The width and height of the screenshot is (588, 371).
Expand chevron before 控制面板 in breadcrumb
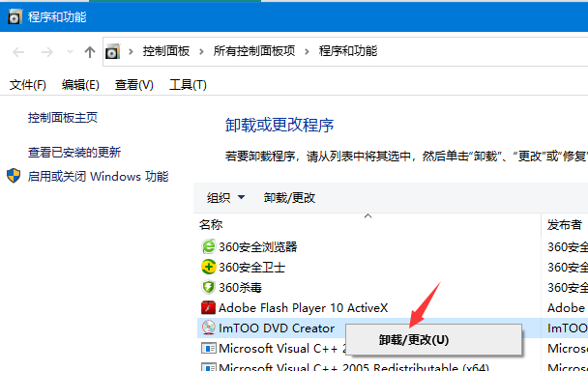[x=131, y=52]
